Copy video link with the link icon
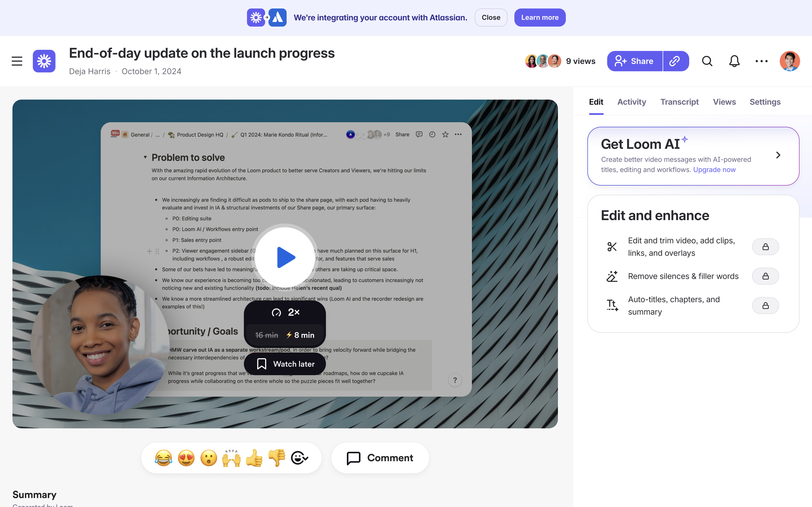The height and width of the screenshot is (507, 812). (675, 61)
